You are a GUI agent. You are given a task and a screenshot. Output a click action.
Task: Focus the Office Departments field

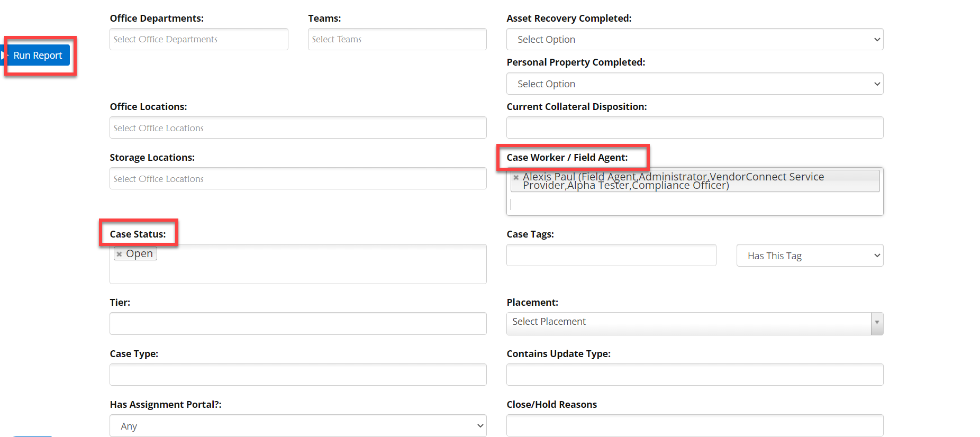click(198, 39)
